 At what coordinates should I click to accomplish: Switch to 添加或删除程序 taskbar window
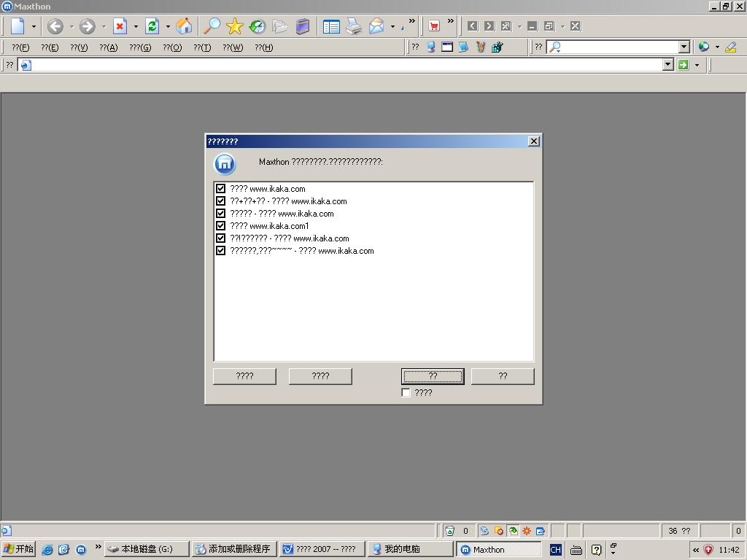pos(233,549)
